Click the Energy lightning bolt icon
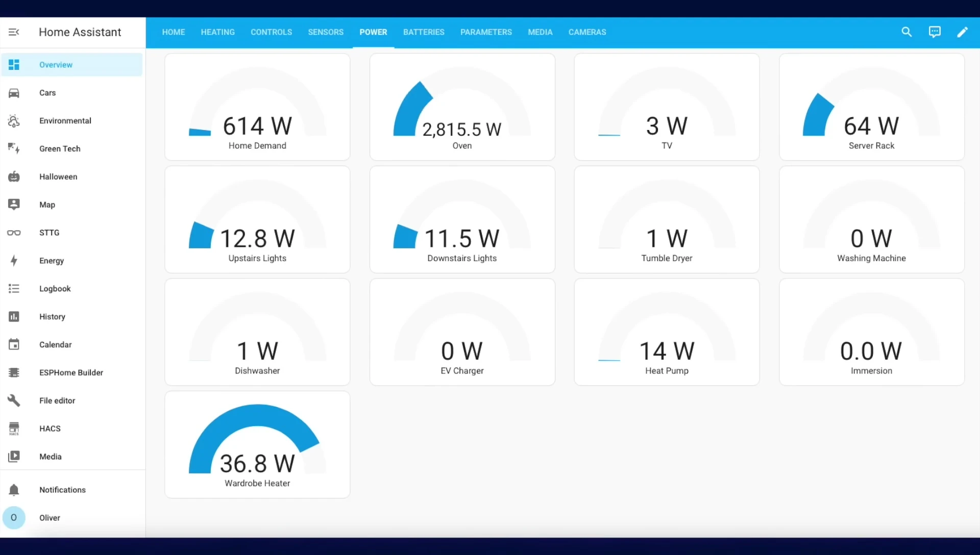 point(14,261)
